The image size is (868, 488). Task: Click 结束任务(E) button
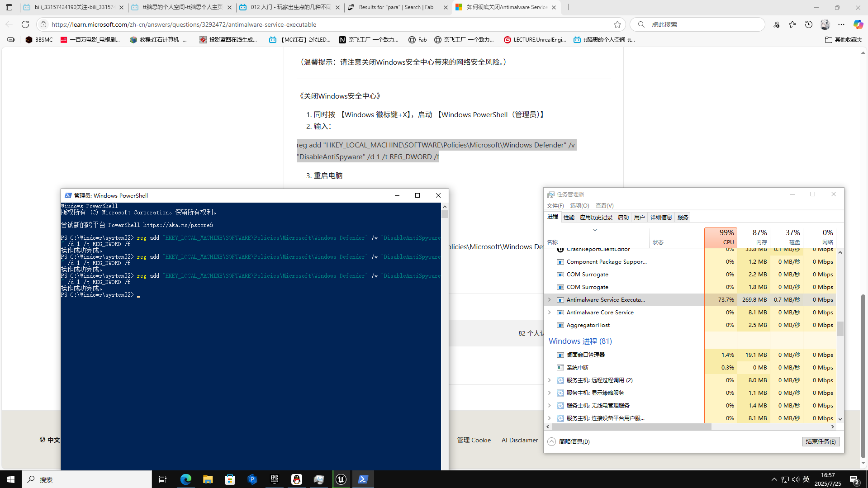(x=821, y=441)
